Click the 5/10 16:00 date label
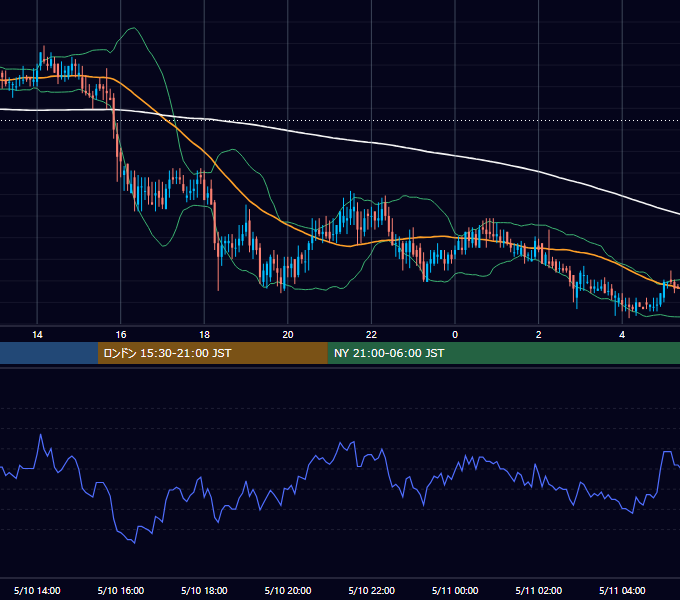The width and height of the screenshot is (680, 600). 121,590
